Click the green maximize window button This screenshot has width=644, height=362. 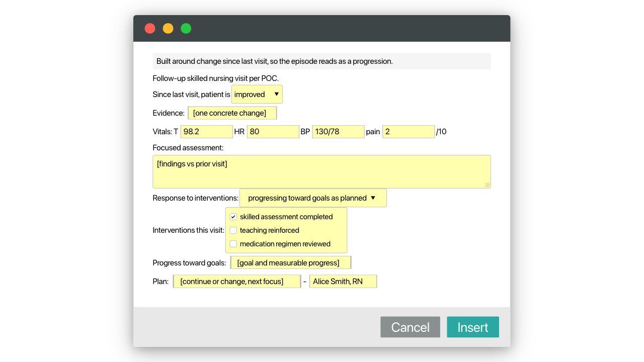pos(186,29)
